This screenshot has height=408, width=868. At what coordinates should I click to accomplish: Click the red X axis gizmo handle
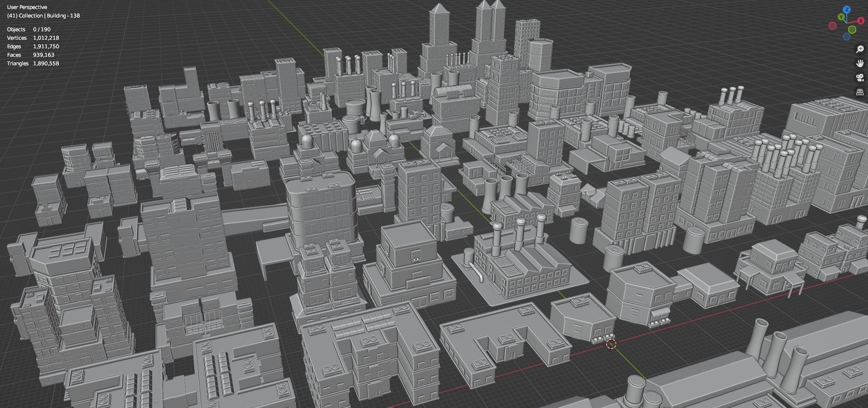[x=861, y=21]
